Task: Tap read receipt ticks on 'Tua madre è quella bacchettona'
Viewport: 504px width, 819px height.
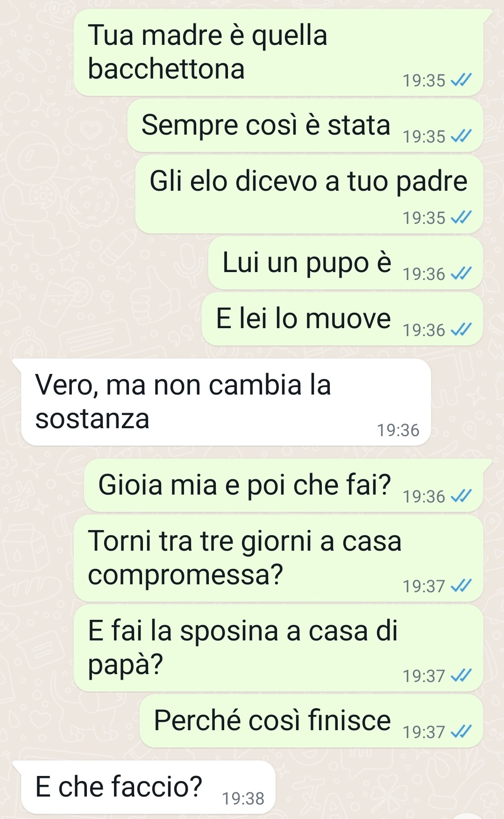Action: click(x=461, y=80)
